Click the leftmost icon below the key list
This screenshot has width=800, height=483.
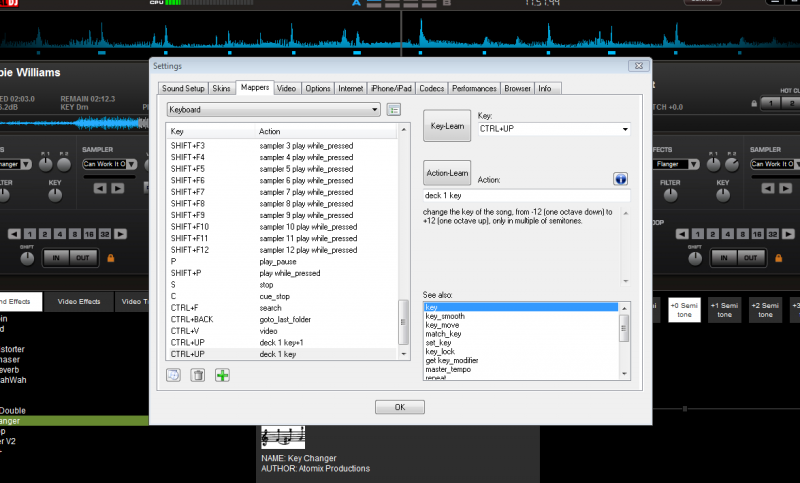[x=175, y=375]
